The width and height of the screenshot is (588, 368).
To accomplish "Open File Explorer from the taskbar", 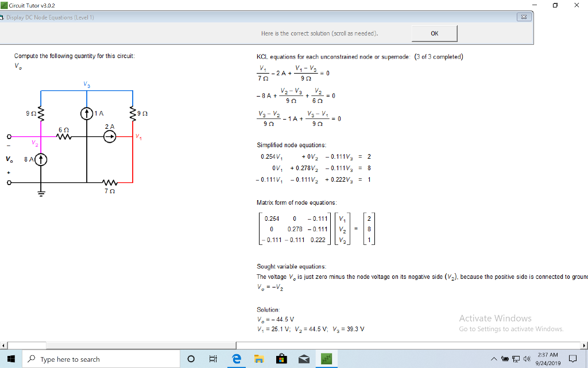I will click(x=258, y=358).
